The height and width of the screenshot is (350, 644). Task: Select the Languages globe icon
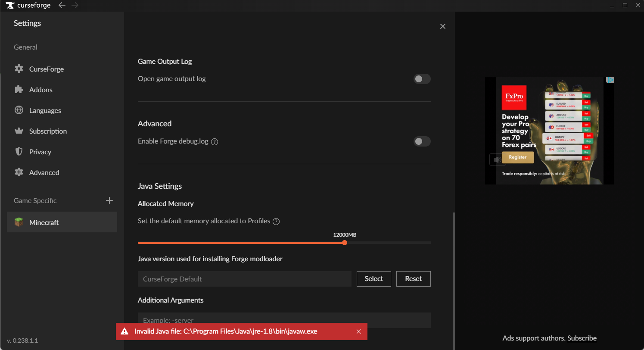tap(19, 110)
